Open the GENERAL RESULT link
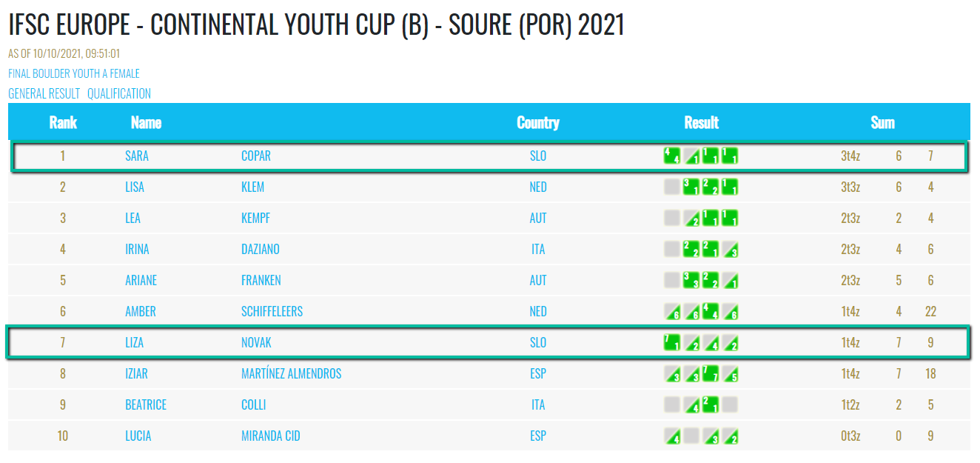Viewport: 980px width, 463px height. [x=44, y=93]
